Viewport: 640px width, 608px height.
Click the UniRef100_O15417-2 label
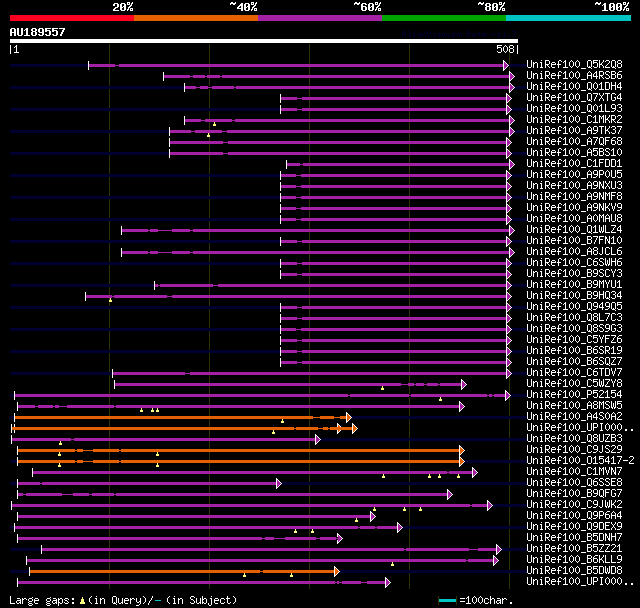580,461
